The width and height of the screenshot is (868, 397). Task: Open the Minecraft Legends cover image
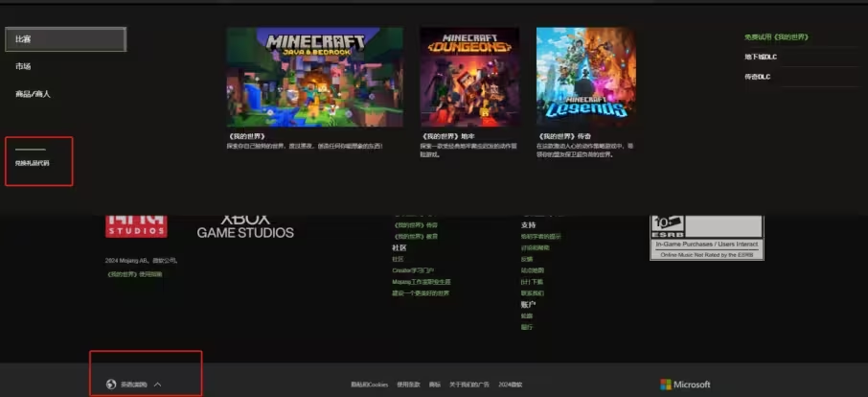(585, 77)
